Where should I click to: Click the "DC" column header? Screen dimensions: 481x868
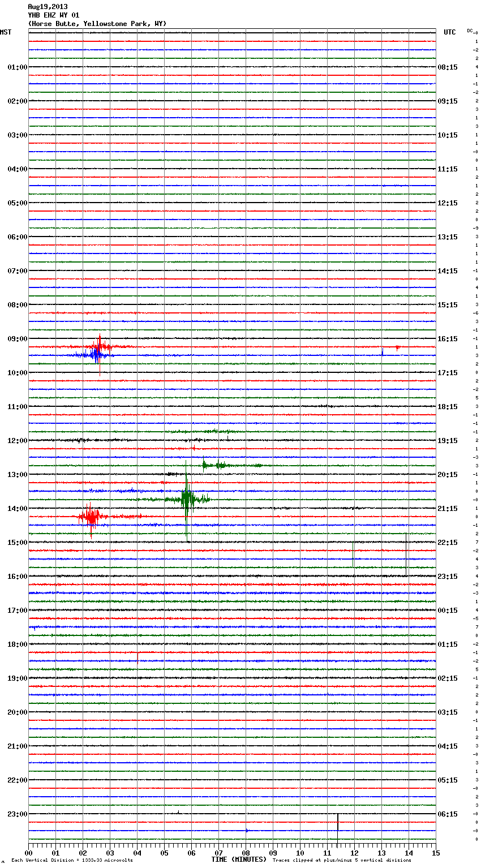click(470, 31)
